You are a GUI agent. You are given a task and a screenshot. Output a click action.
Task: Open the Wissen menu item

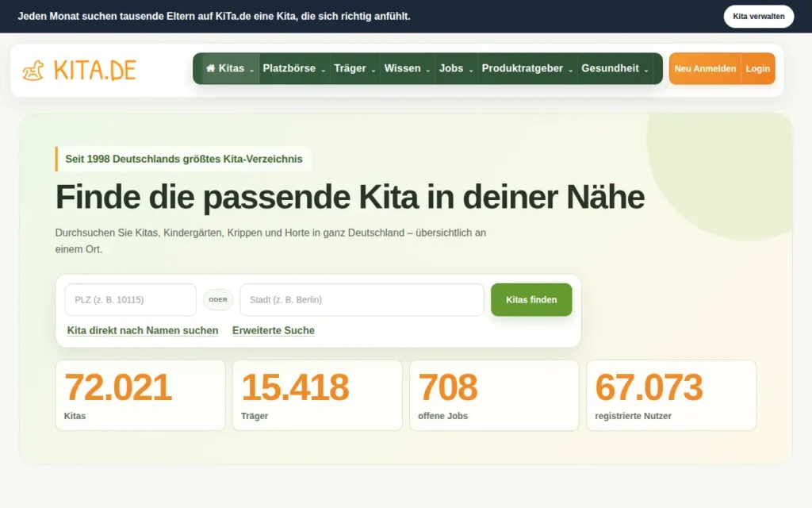coord(407,68)
